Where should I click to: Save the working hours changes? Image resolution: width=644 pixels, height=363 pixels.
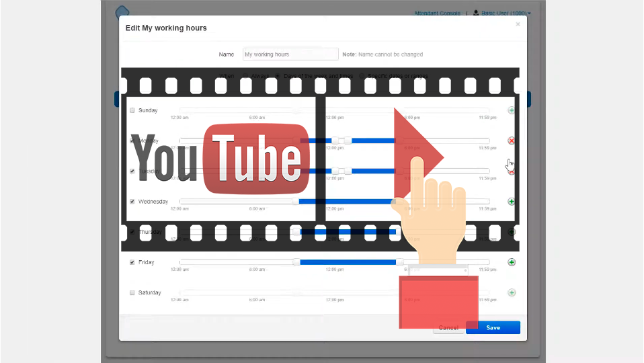coord(493,327)
